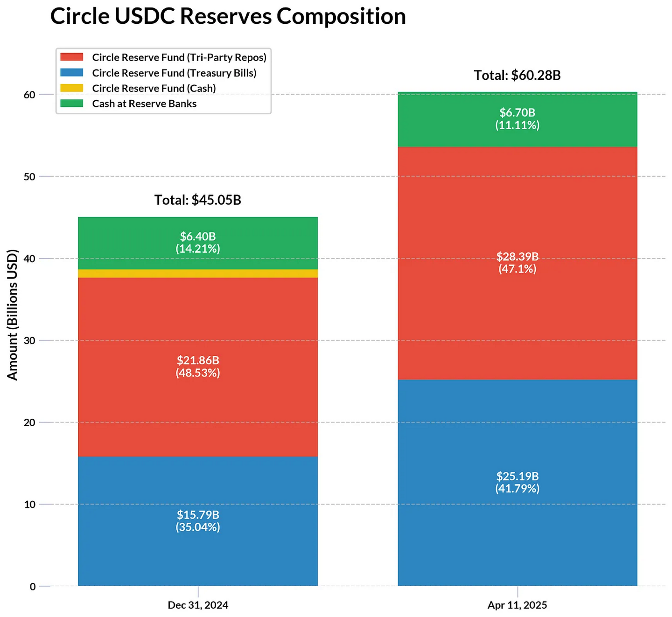
Task: Click the $25.19B blue bar segment label
Action: pos(517,476)
